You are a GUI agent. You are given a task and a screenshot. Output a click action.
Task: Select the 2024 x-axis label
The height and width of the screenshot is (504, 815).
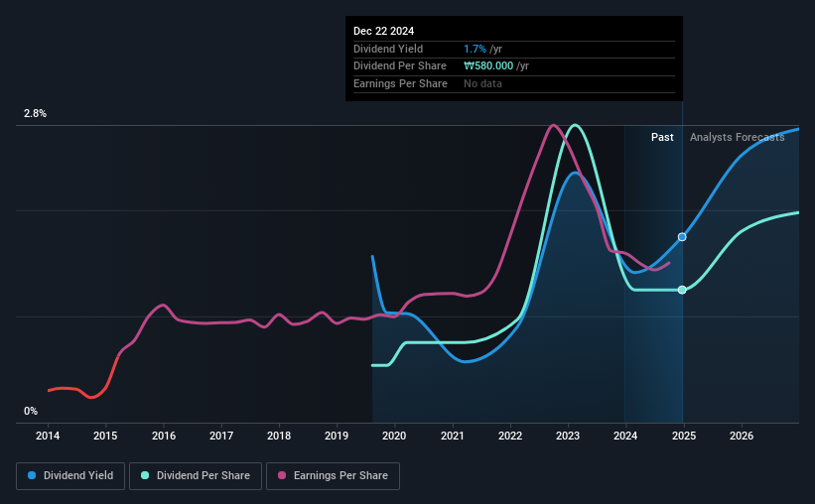[625, 436]
